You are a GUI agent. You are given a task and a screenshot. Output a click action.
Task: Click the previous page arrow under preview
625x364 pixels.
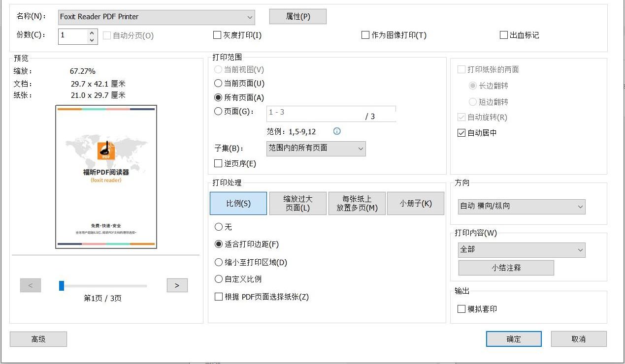coord(31,285)
